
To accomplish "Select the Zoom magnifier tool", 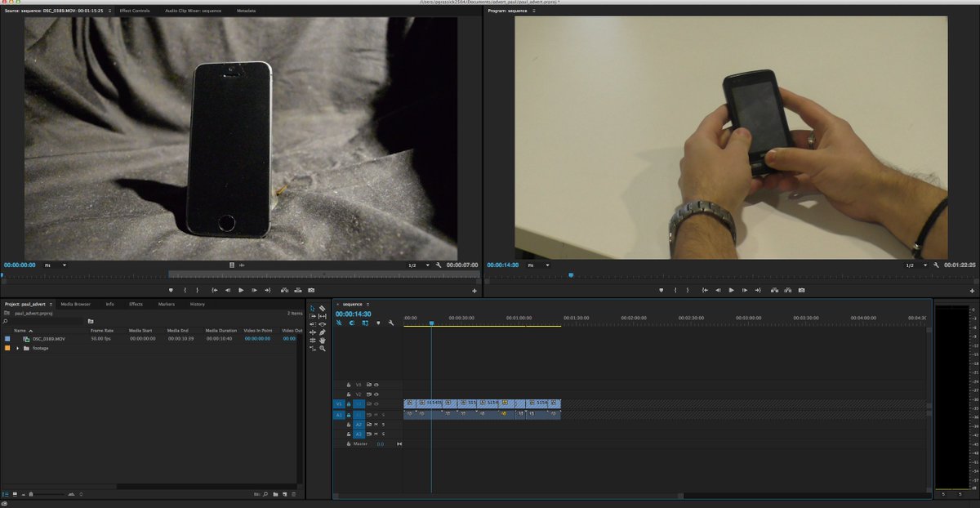I will point(323,349).
